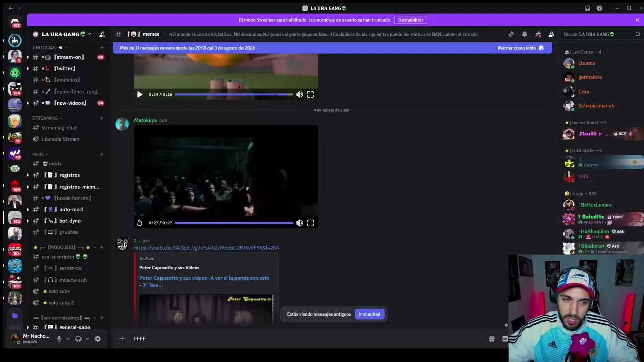Screen dimensions: 644x362
Task: Click Deshabilitar to disable Streamer mode
Action: (411, 20)
